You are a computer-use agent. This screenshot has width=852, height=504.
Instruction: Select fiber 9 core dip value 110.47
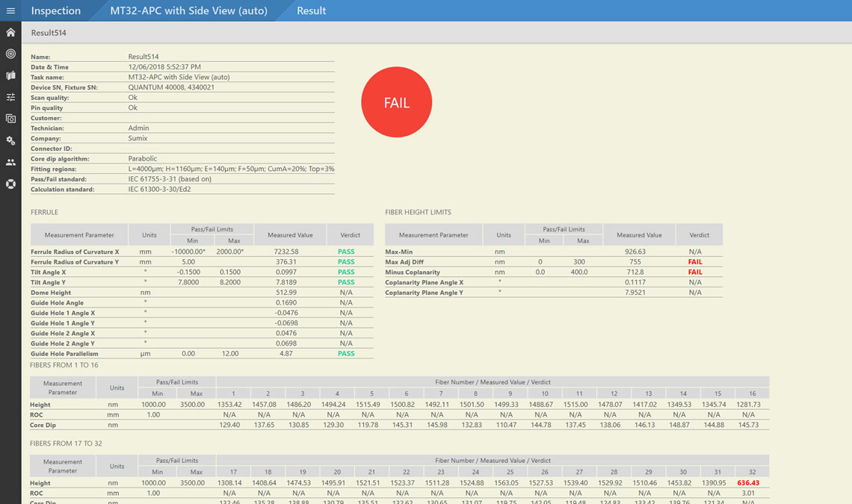507,426
